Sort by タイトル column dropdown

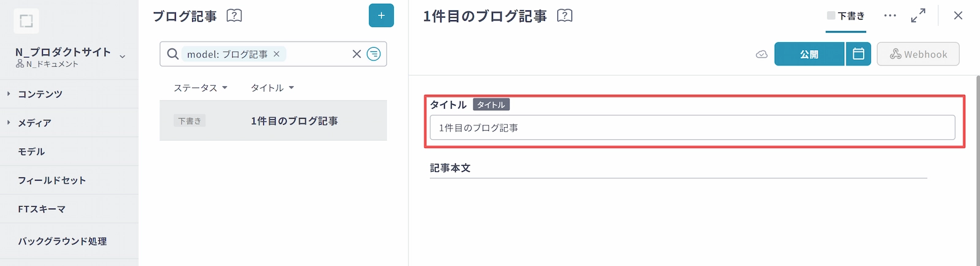click(273, 88)
